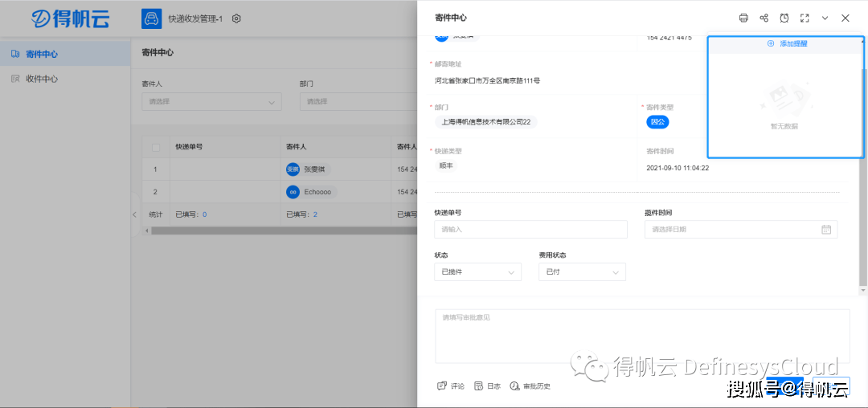Click the 因公 tag under 寄件类型
This screenshot has width=868, height=408.
click(x=657, y=122)
